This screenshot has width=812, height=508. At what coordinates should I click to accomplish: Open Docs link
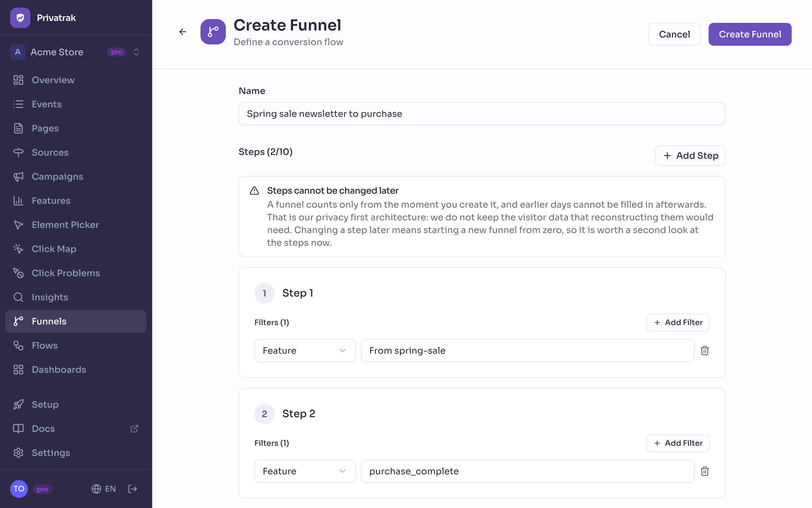coord(76,429)
